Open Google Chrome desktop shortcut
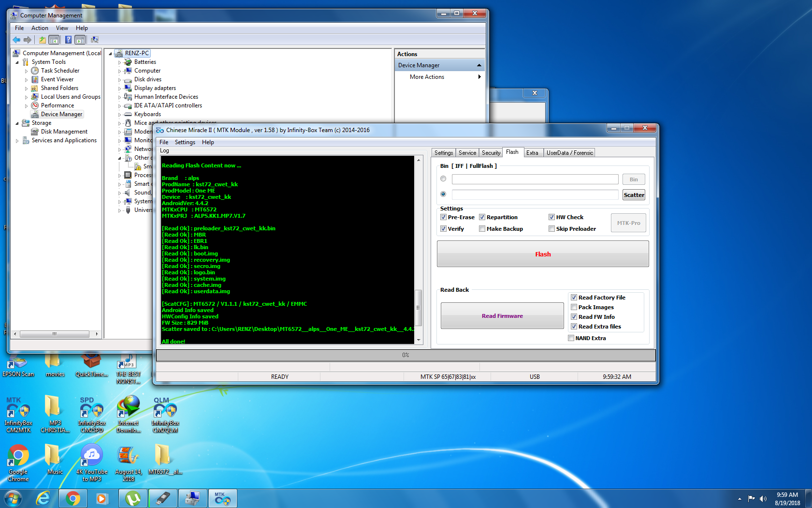The height and width of the screenshot is (508, 812). 18,463
